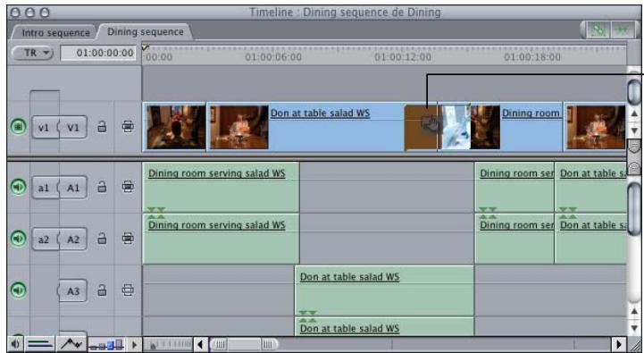Click the A3 destination control

coord(72,291)
